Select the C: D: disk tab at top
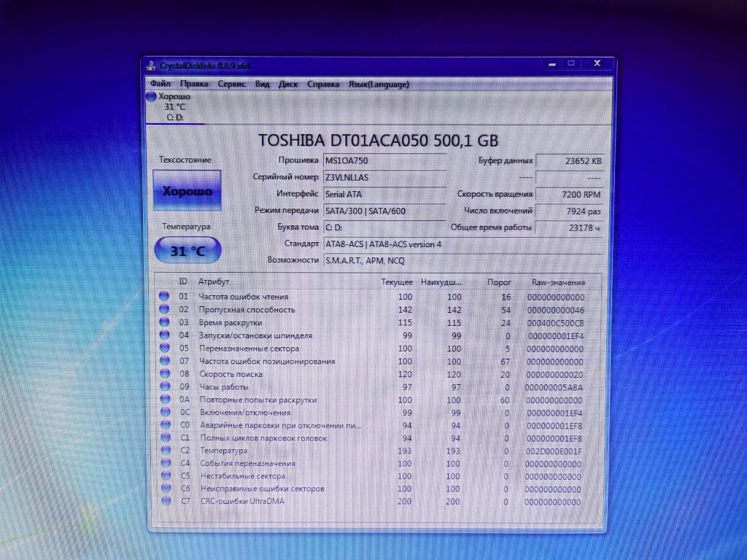Image resolution: width=747 pixels, height=560 pixels. coord(175,107)
